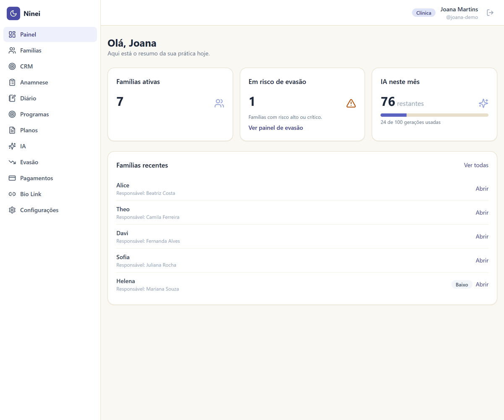
Task: Click the Evasão trending-down icon
Action: click(12, 162)
